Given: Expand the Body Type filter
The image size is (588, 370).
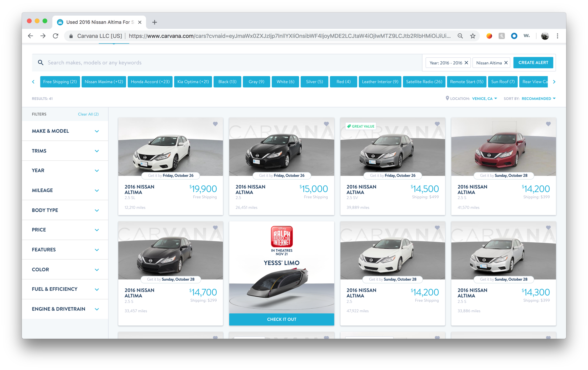Looking at the screenshot, I should [x=65, y=210].
